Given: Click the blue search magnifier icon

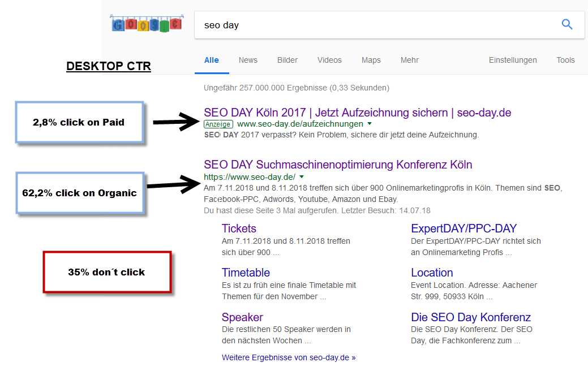Looking at the screenshot, I should tap(567, 25).
